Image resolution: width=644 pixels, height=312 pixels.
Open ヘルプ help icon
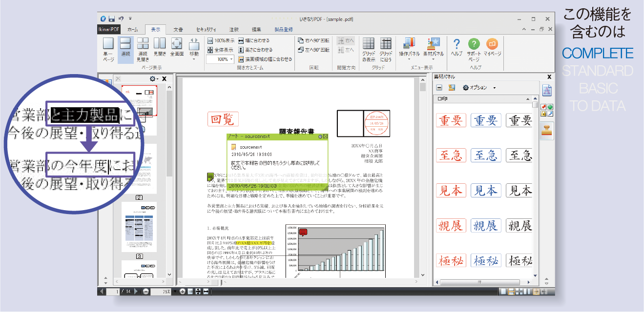click(x=457, y=48)
